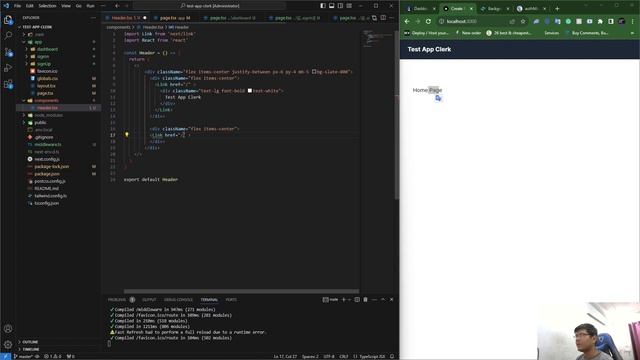Screen dimensions: 640x360
Task: Add a new terminal with the plus icon
Action: [343, 300]
